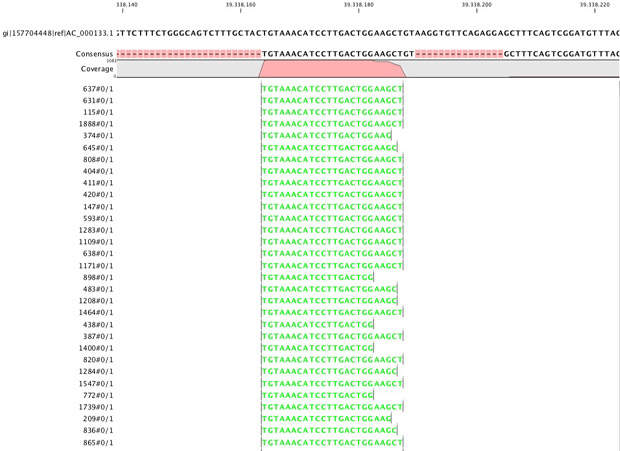Image resolution: width=620 pixels, height=451 pixels.
Task: Select read 1283#0/1 label
Action: [x=96, y=230]
